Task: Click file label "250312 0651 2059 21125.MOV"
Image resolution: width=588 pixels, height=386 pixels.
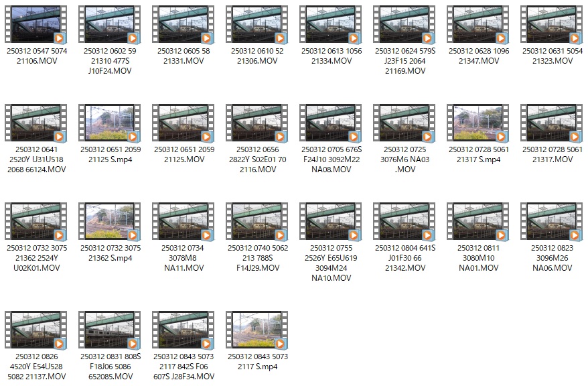Action: [184, 154]
